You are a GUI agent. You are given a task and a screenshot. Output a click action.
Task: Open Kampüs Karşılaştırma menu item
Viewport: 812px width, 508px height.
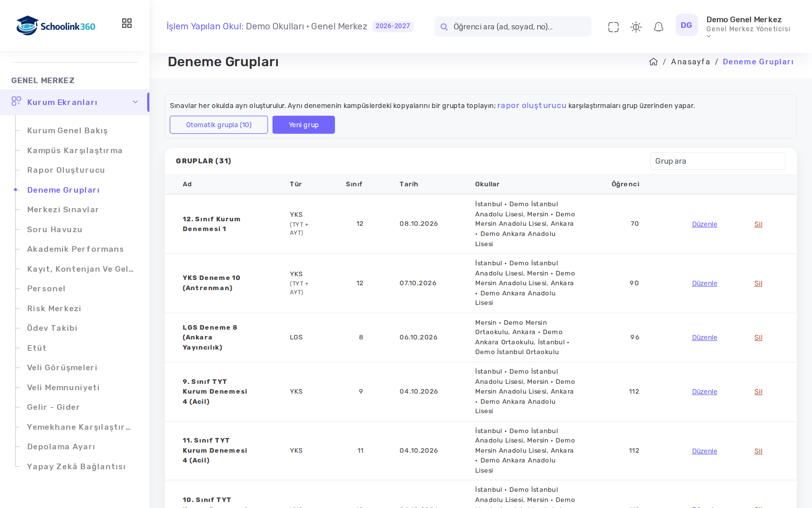pos(75,151)
